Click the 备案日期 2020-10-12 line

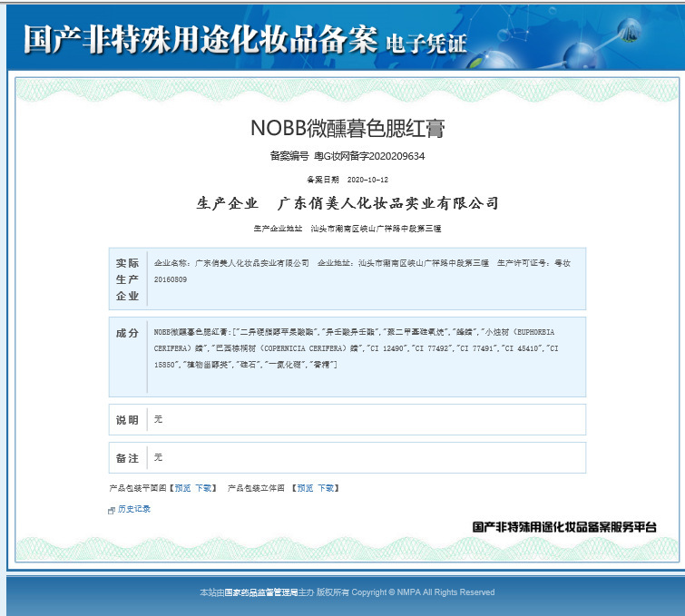click(x=347, y=180)
